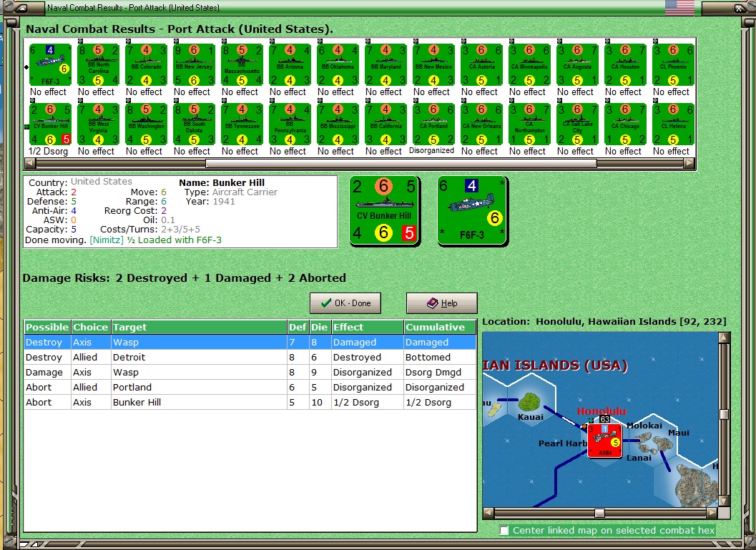Select the CA Houston counter
The image size is (756, 550).
click(x=625, y=66)
